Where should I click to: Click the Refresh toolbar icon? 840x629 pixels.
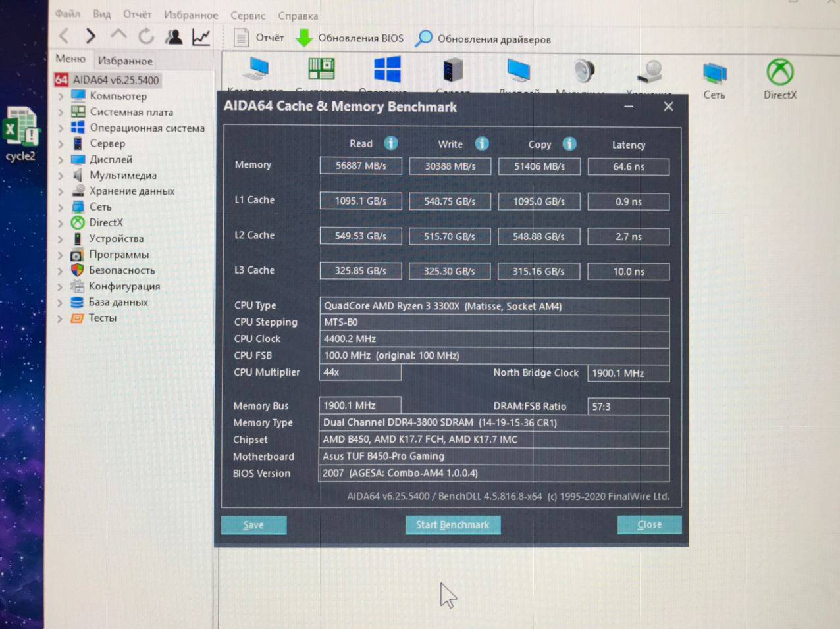click(146, 37)
